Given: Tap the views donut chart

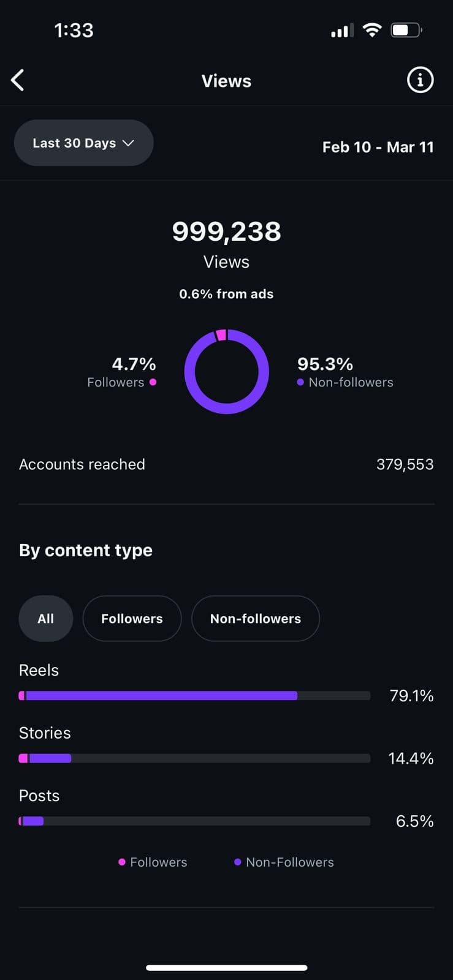Looking at the screenshot, I should [x=226, y=371].
